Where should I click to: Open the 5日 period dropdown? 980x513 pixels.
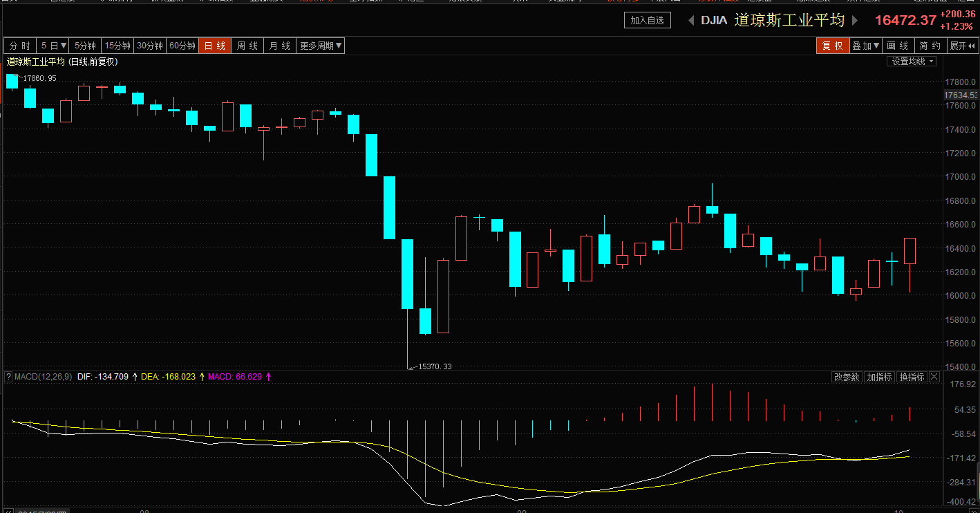tap(53, 46)
